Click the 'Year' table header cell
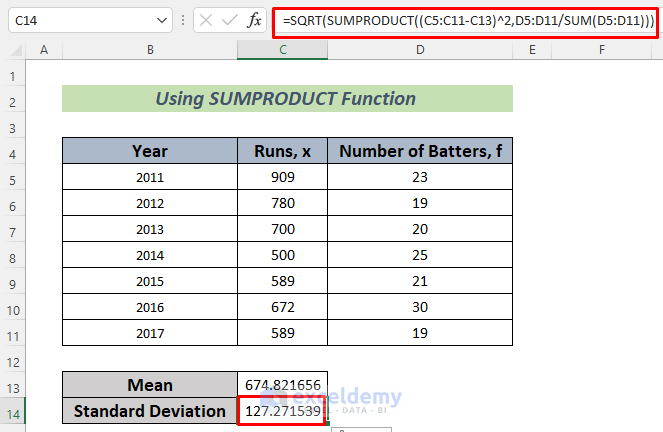The image size is (663, 432). 150,152
